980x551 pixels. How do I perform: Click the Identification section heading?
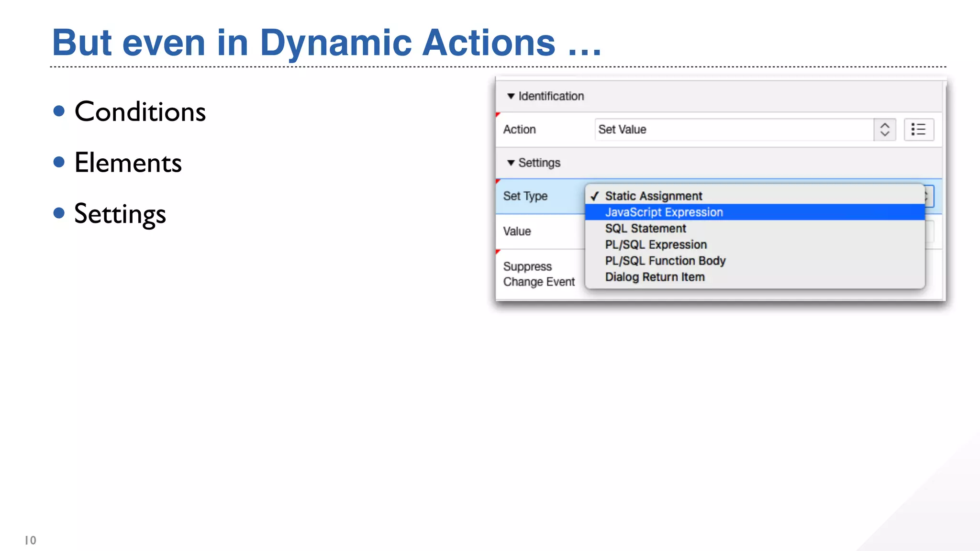(x=551, y=96)
